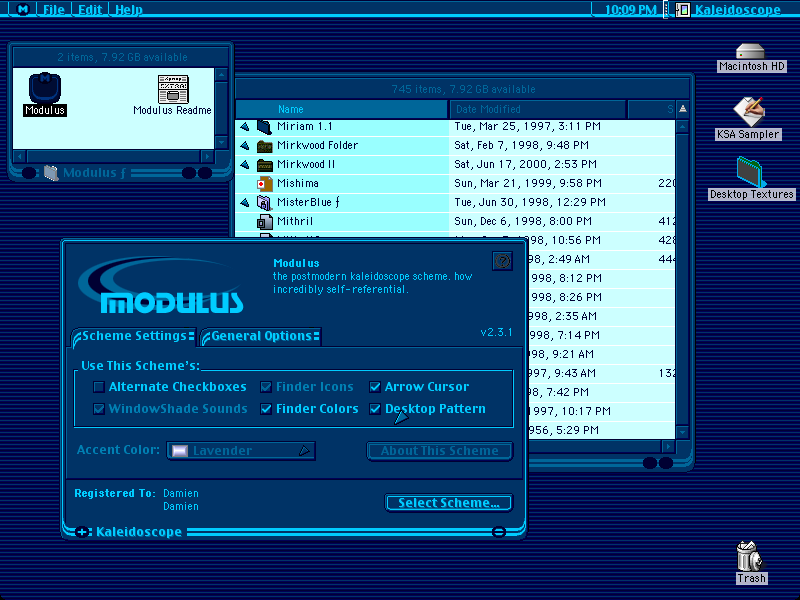The image size is (800, 600).
Task: Open the Edit menu
Action: click(x=90, y=9)
